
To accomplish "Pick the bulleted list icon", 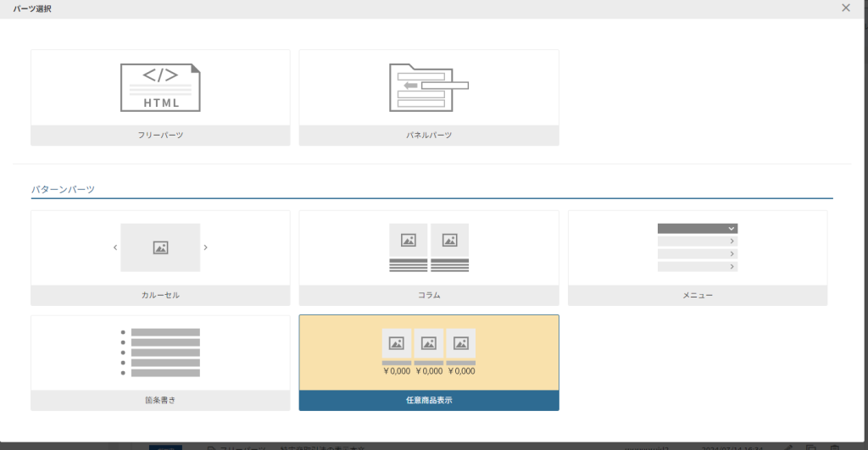I will pos(160,353).
